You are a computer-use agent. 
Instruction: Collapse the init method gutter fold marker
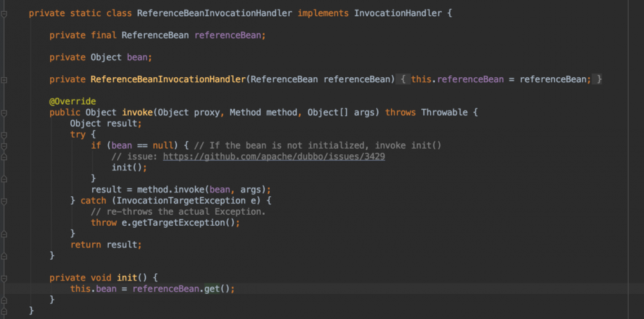coord(4,278)
